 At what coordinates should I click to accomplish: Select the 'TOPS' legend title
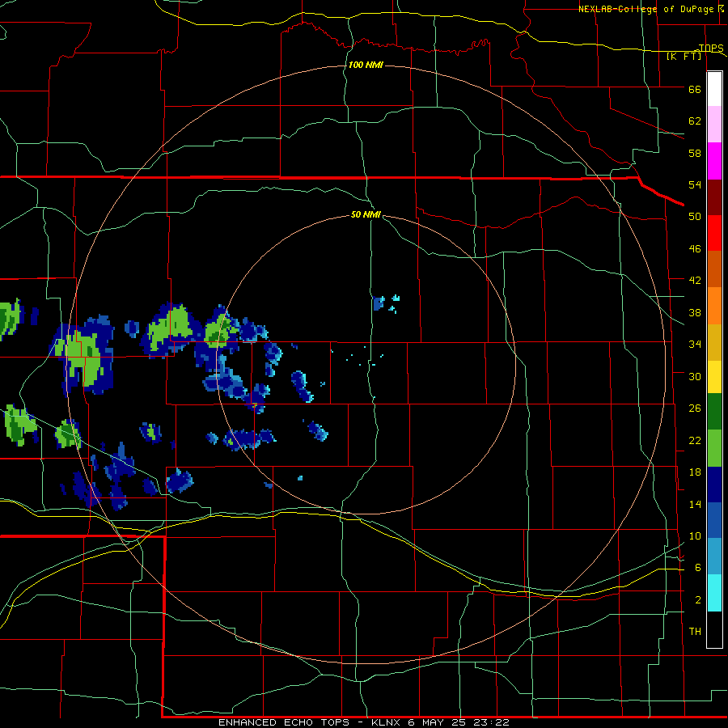click(710, 48)
